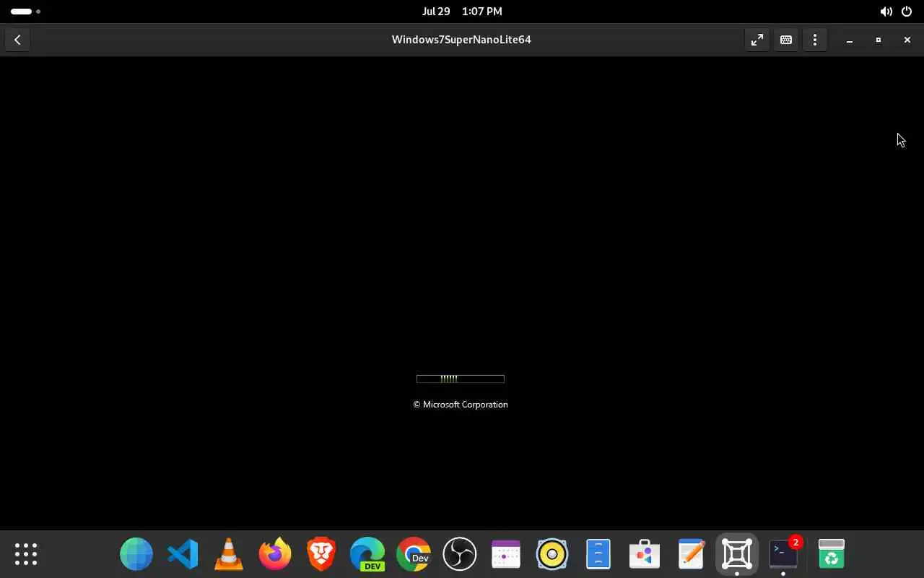Open the recycle trash icon in dock
The height and width of the screenshot is (578, 924).
[832, 554]
